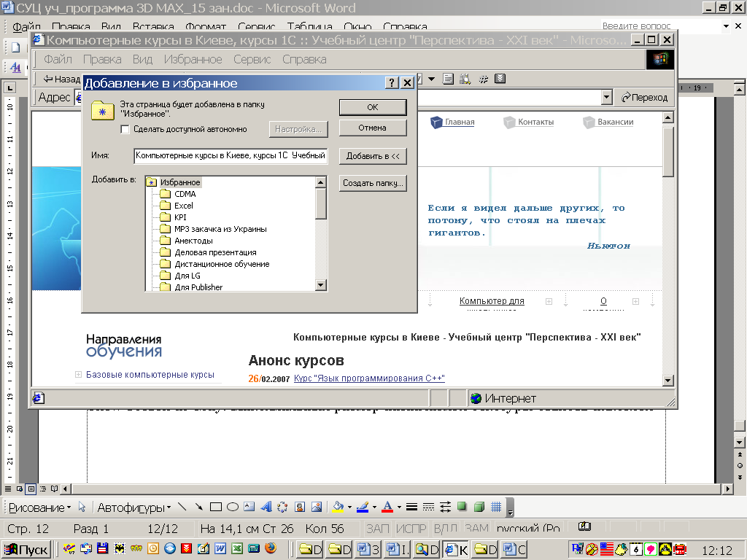Launch Excel from quick launch
The width and height of the screenshot is (747, 560).
(x=237, y=548)
